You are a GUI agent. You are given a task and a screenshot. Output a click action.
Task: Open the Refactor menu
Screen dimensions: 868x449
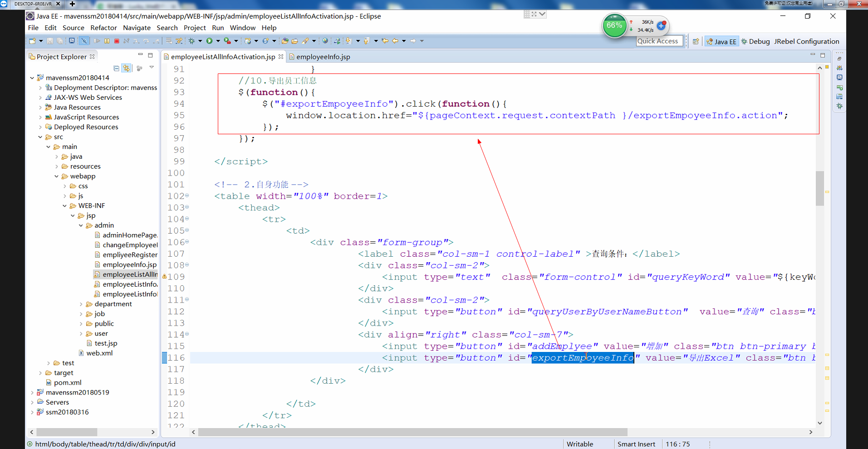point(103,28)
